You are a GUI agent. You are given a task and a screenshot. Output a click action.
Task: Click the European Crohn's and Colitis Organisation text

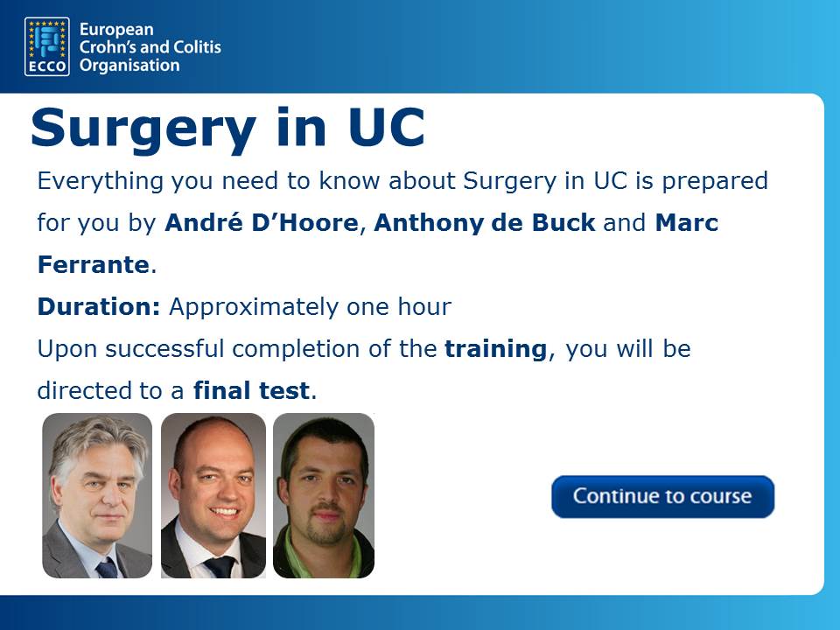click(x=149, y=47)
